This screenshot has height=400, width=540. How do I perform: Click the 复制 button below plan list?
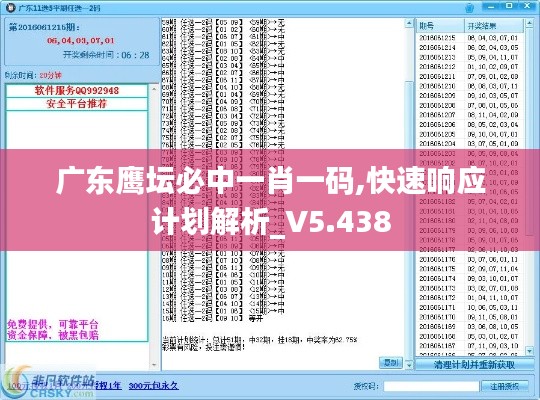coord(391,362)
